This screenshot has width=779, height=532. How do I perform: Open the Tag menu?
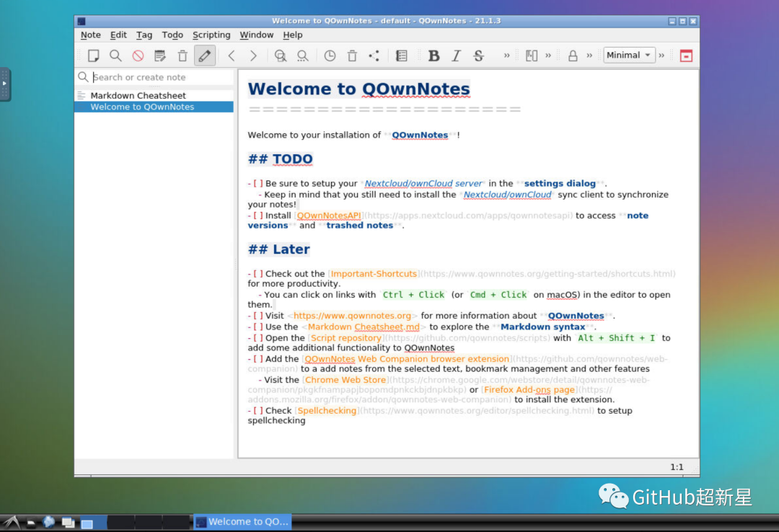coord(144,35)
